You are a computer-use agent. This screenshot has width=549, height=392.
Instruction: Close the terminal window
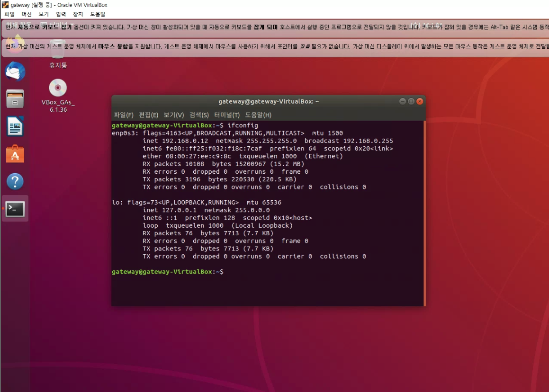(x=420, y=101)
